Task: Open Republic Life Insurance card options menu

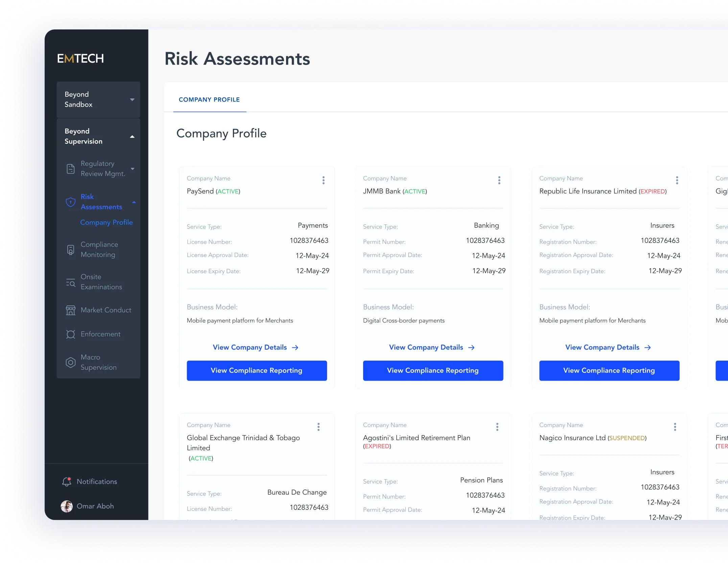Action: coord(677,180)
